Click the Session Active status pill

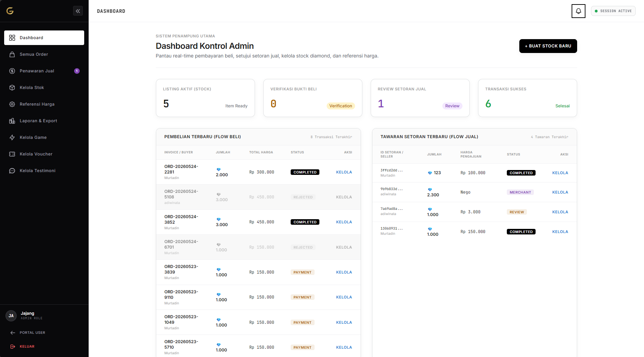[613, 11]
